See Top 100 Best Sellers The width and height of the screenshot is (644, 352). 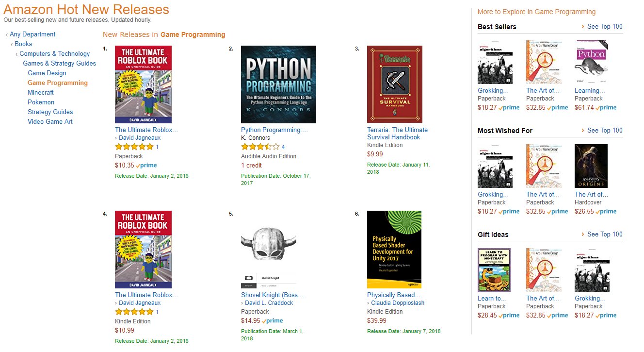click(605, 27)
